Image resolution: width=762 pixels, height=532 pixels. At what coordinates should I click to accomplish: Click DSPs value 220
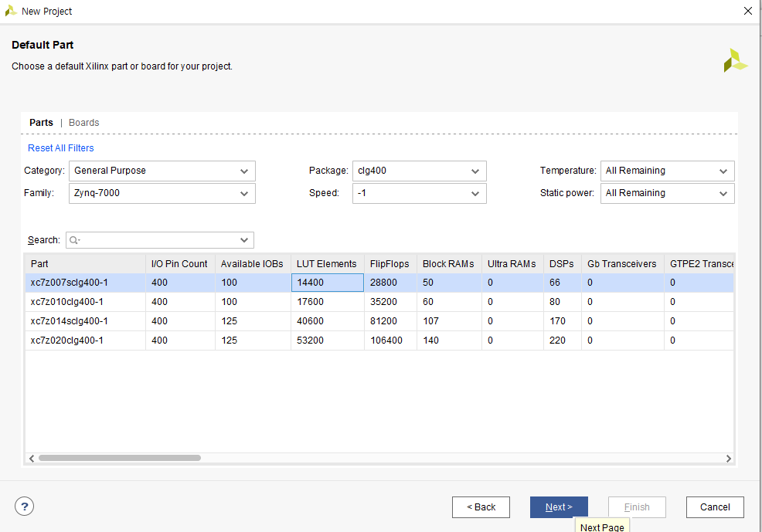[x=563, y=341]
